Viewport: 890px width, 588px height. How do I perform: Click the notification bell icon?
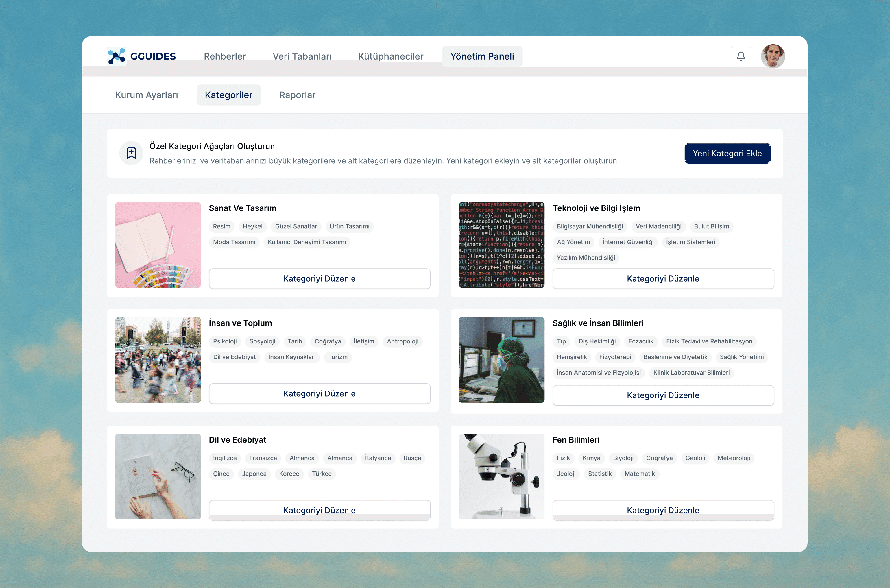pyautogui.click(x=740, y=56)
